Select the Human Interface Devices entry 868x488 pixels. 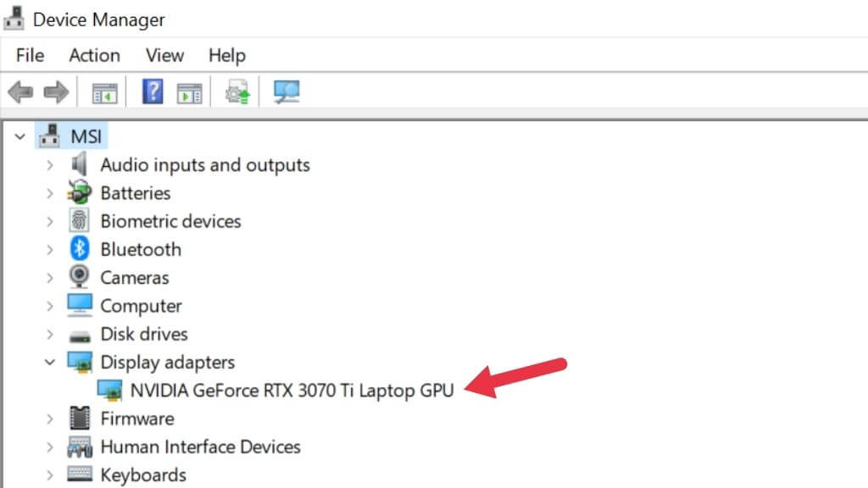tap(200, 446)
